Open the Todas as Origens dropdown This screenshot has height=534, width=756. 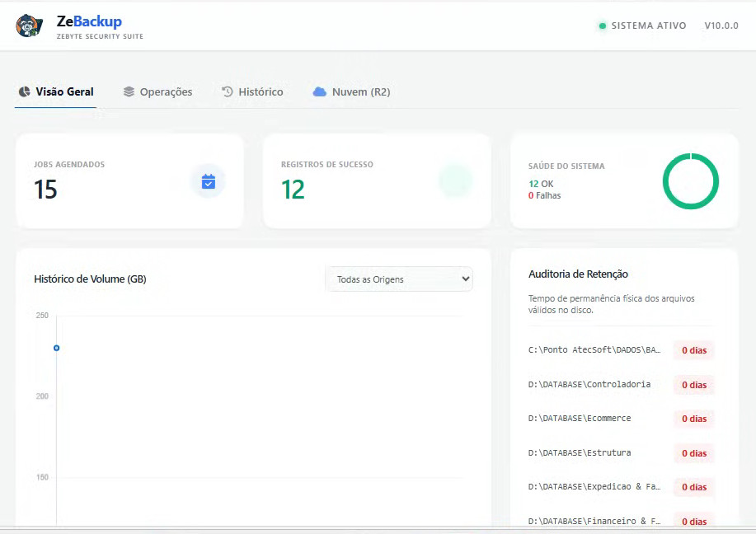(x=399, y=279)
